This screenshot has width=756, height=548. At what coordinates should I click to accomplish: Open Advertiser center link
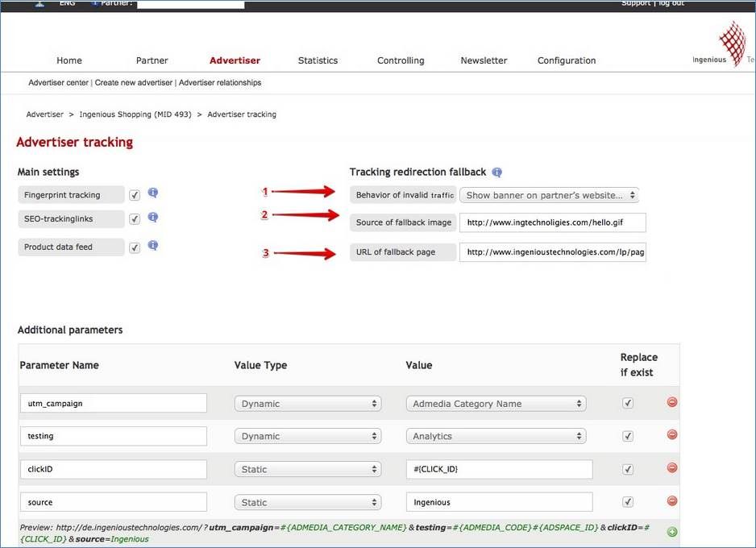pyautogui.click(x=58, y=82)
